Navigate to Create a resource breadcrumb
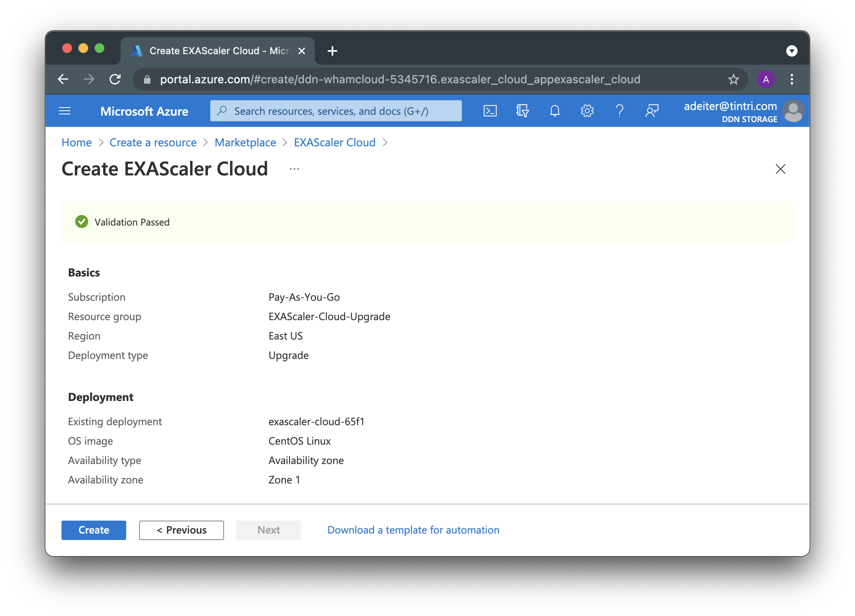The height and width of the screenshot is (616, 855). pyautogui.click(x=153, y=142)
